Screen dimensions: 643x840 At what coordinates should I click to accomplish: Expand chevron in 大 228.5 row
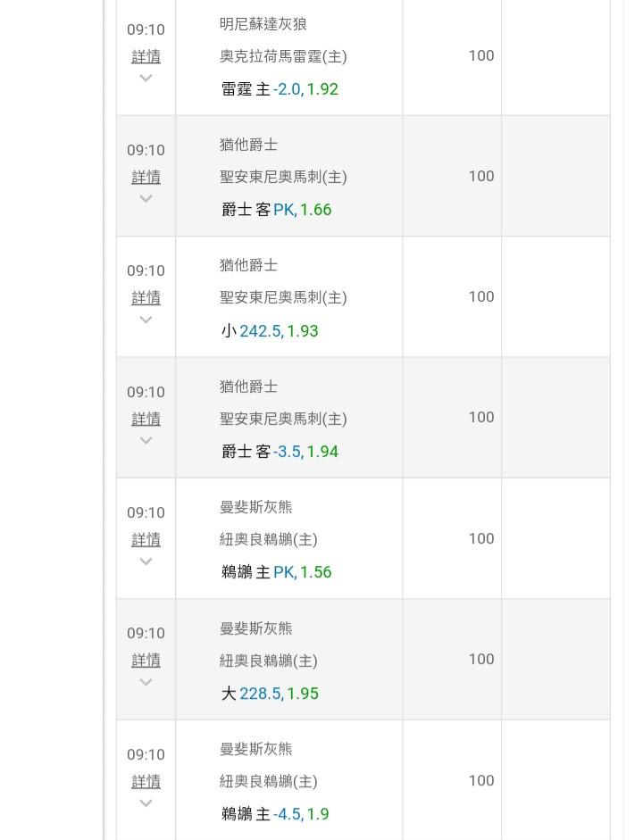(x=146, y=682)
